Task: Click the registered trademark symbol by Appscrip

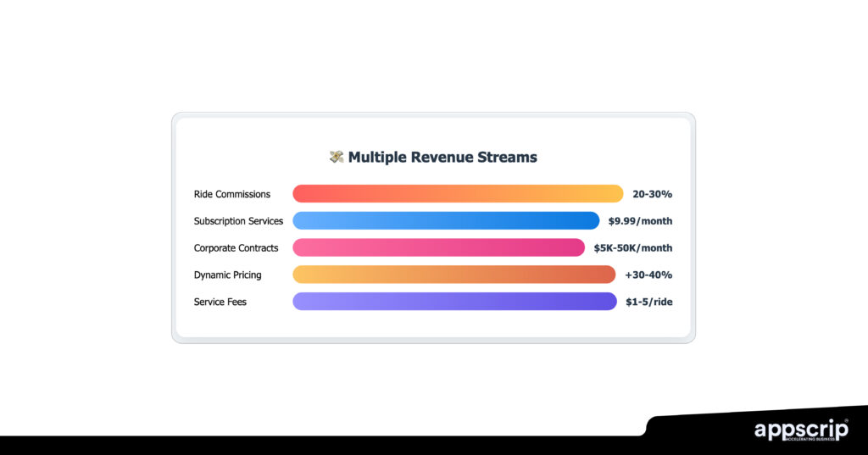Action: [x=846, y=419]
